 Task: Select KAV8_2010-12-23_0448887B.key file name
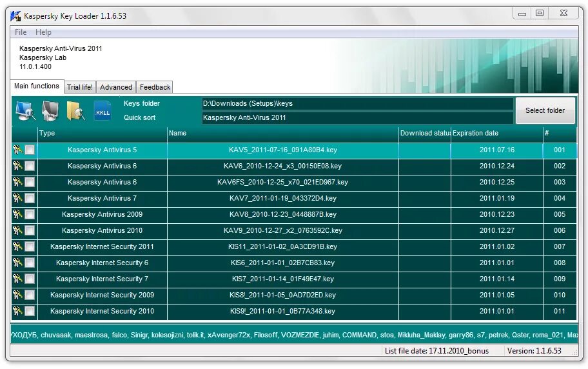[x=283, y=214]
